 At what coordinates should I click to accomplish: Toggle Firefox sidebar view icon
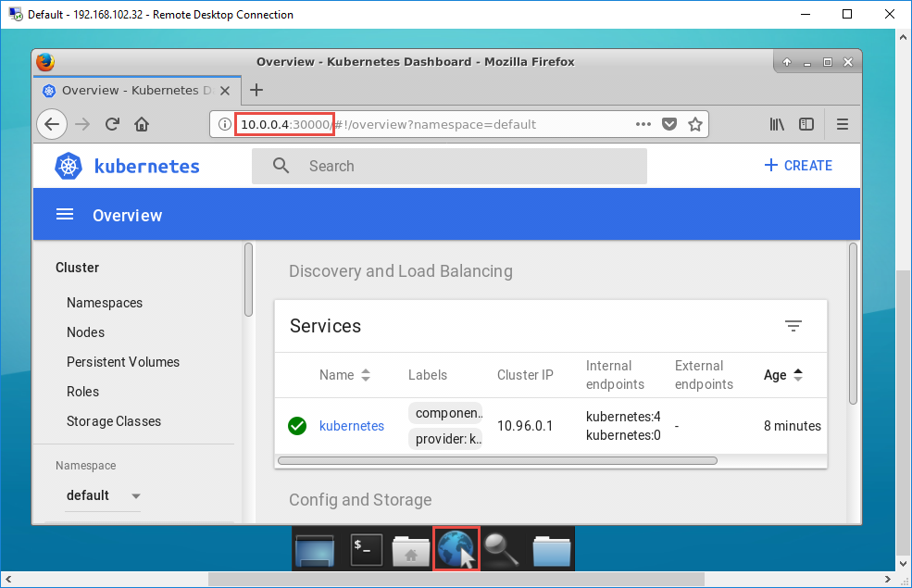pos(806,124)
